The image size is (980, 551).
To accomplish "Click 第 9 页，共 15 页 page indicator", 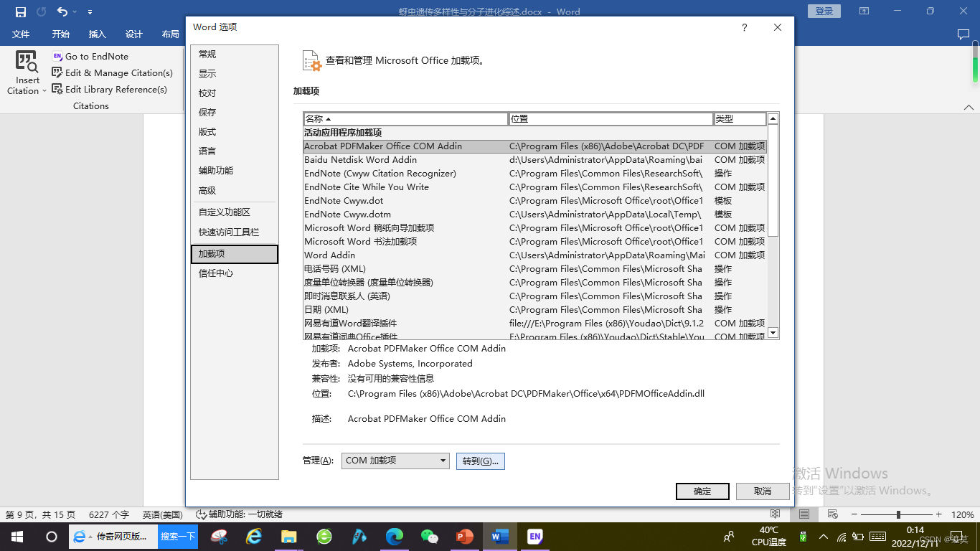I will click(40, 514).
